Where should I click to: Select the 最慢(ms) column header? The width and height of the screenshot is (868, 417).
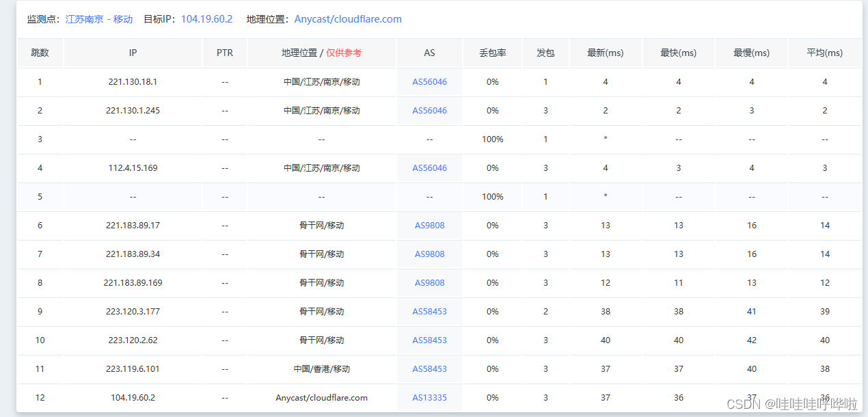(752, 53)
